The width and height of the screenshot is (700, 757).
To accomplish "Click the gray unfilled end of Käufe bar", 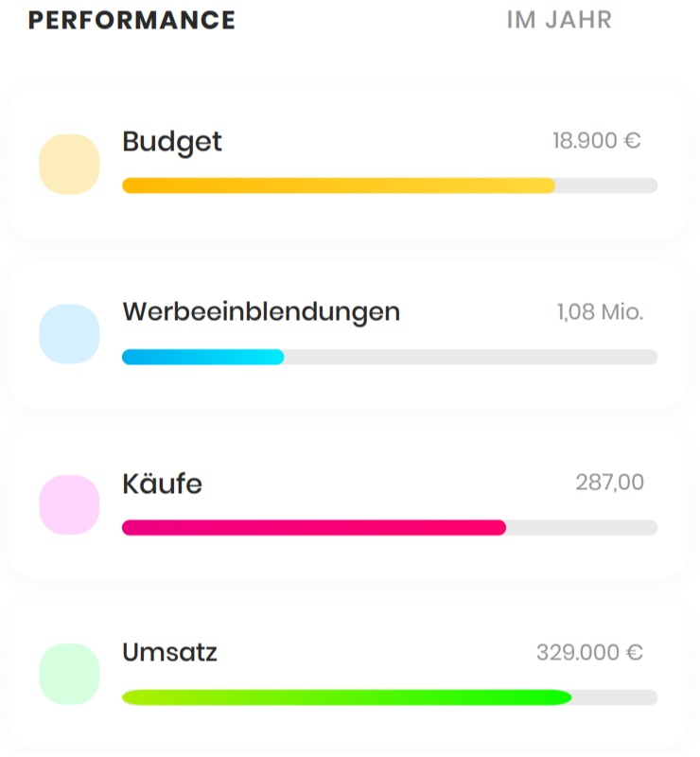I will (x=582, y=528).
